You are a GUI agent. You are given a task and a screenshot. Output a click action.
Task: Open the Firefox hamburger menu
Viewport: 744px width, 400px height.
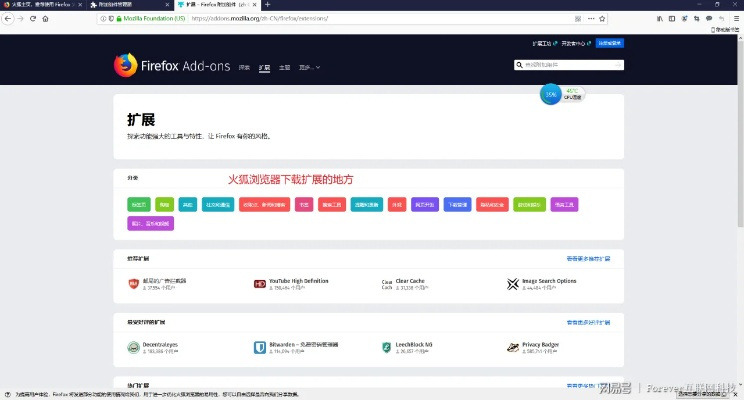736,19
